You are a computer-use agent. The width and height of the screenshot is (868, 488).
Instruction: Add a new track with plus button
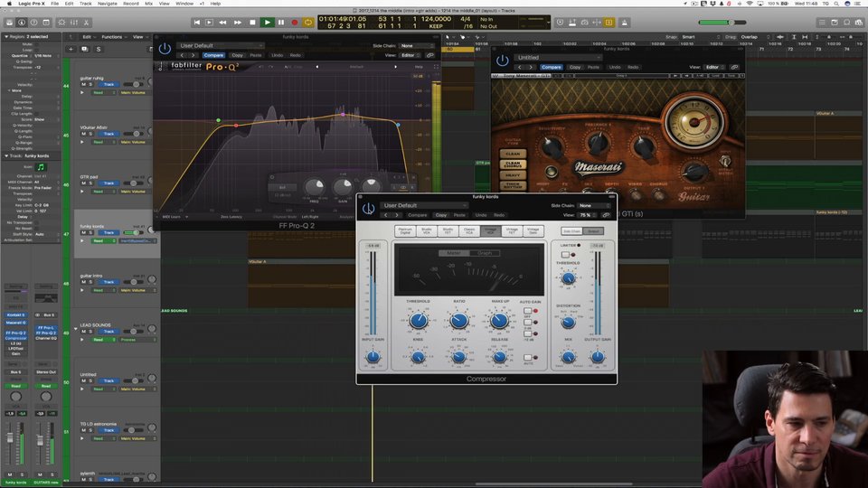71,49
